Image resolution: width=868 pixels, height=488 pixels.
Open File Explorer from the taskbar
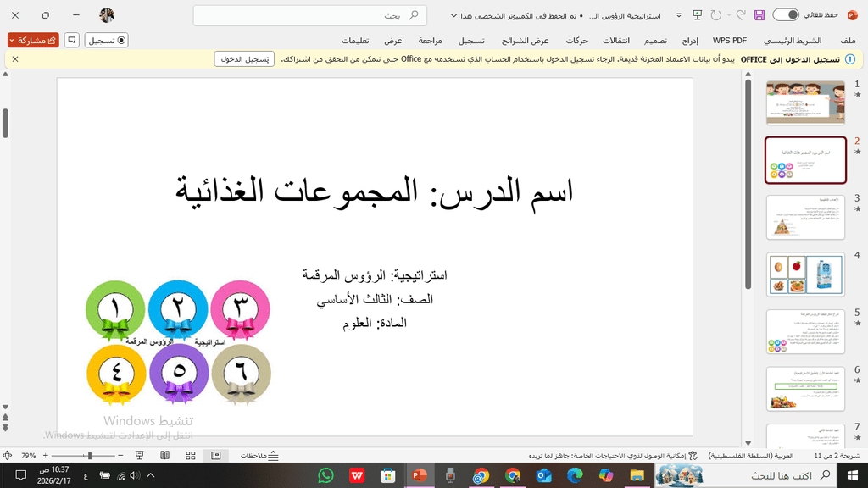click(637, 475)
